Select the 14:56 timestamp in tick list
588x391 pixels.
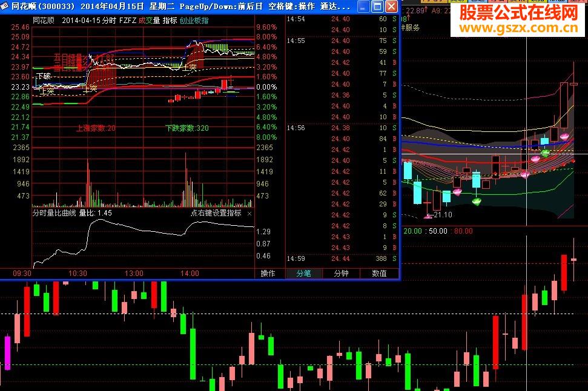(296, 128)
